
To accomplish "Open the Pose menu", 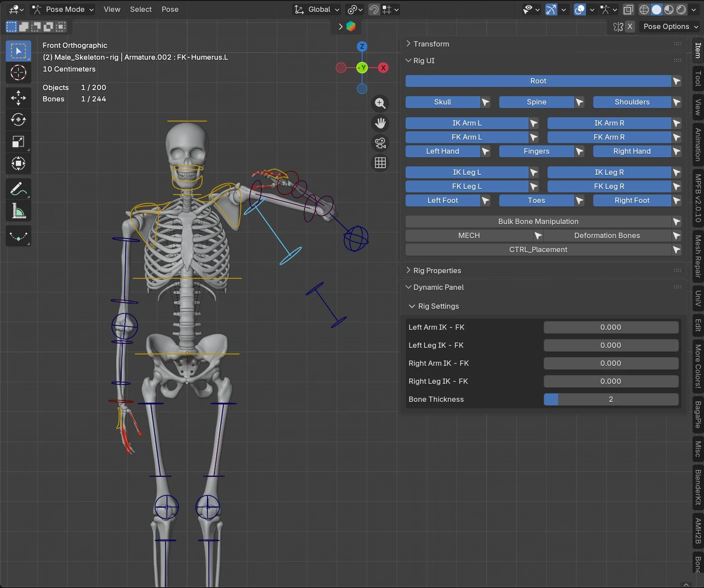I will point(170,9).
